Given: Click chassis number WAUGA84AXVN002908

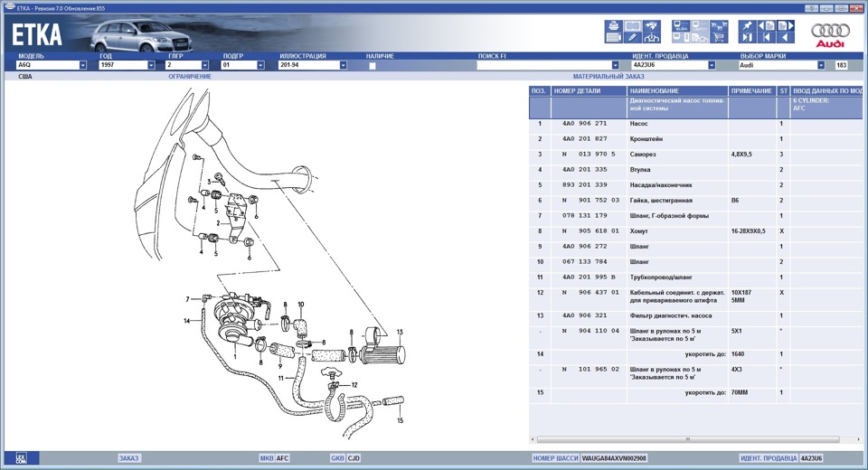Looking at the screenshot, I should click(x=614, y=458).
